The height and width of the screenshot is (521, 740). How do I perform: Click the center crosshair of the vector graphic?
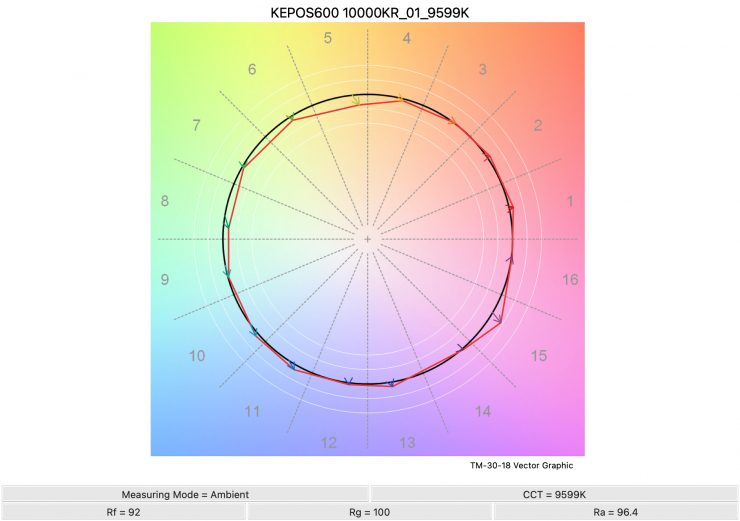tap(368, 240)
